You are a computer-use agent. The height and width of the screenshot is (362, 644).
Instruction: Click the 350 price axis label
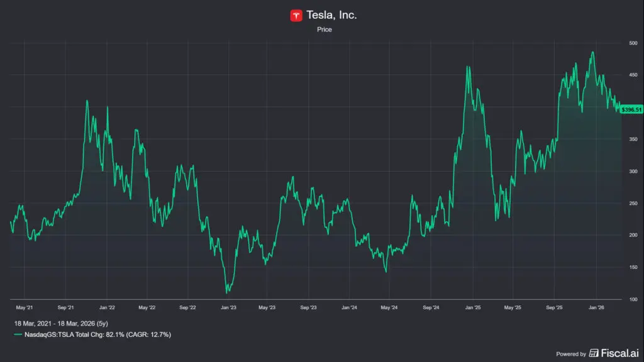(x=633, y=140)
